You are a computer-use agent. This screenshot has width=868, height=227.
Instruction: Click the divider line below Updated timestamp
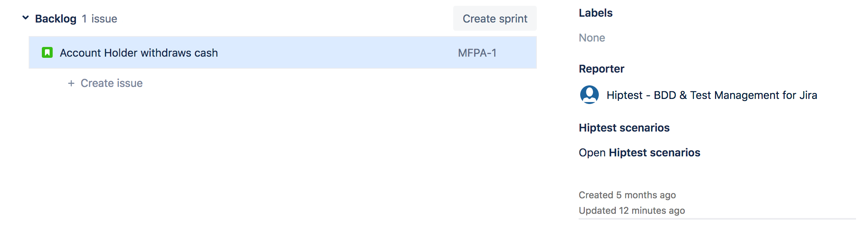click(x=717, y=219)
